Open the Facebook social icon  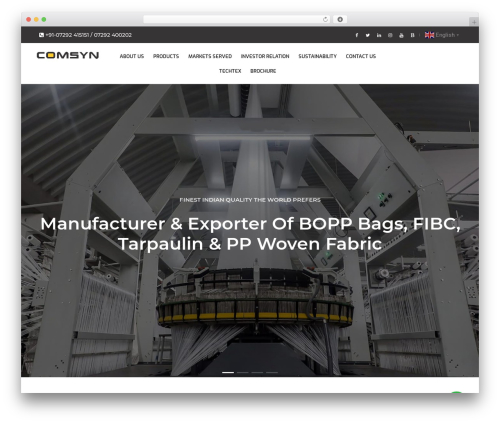[356, 35]
